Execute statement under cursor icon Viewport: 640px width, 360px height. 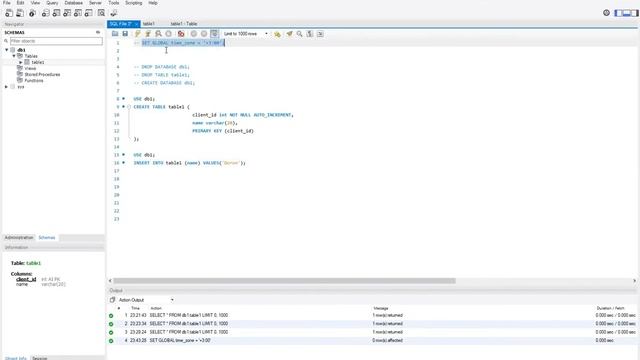click(x=148, y=34)
